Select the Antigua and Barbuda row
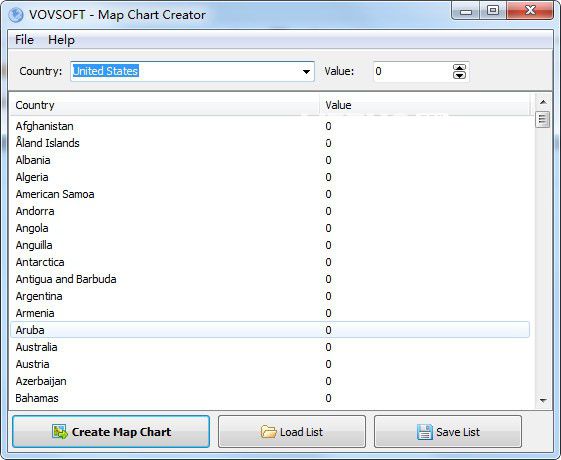Viewport: 561px width, 460px height. pos(270,279)
